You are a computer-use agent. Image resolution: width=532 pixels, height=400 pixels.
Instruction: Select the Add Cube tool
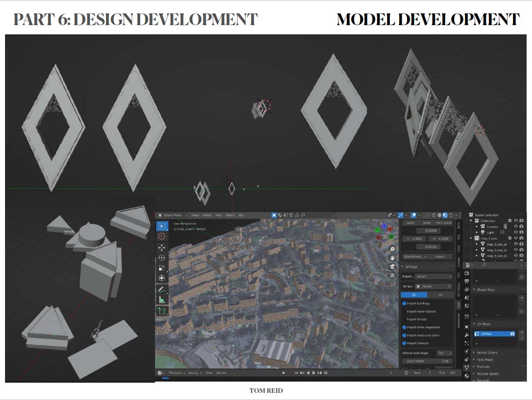(162, 311)
